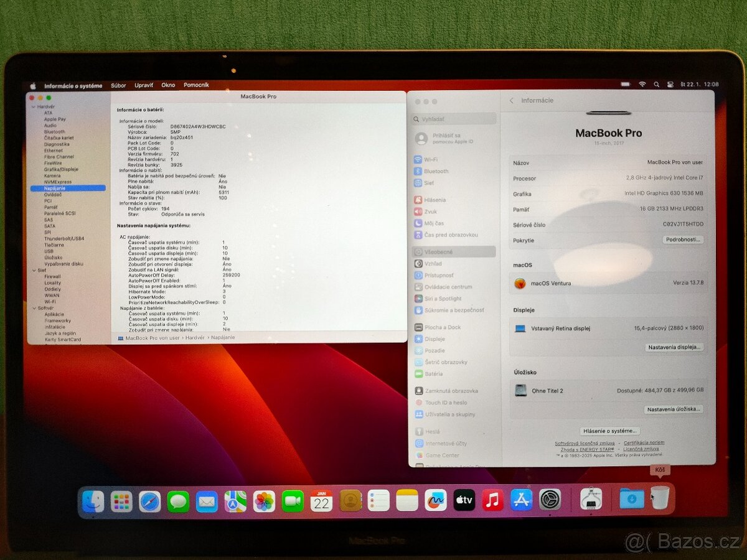Open Touch ID a heslo settings
This screenshot has height=560, width=747.
(x=442, y=402)
